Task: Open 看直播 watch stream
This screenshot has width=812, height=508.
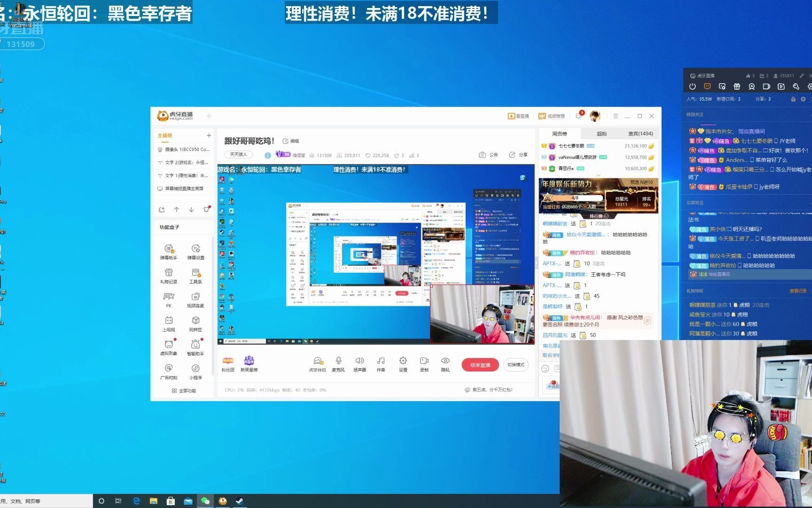Action: click(x=518, y=116)
